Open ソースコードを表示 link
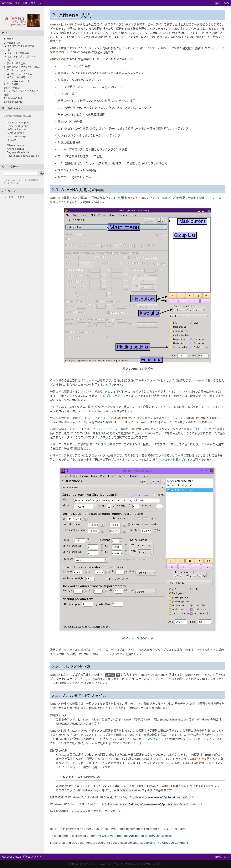231x868 pixels. click(x=14, y=197)
